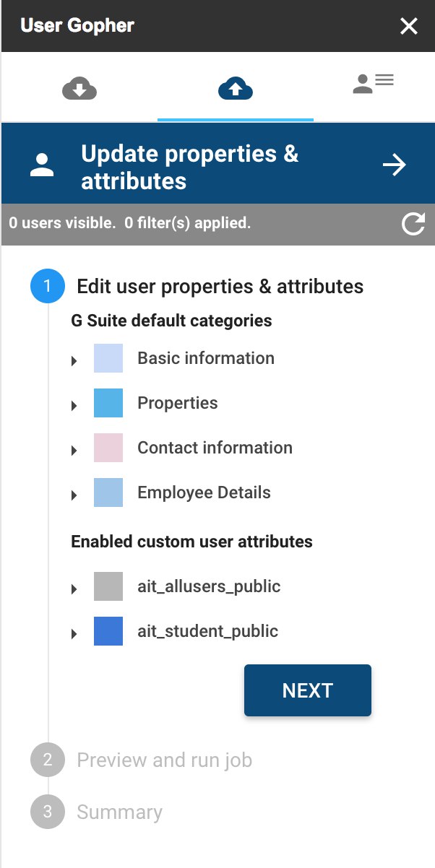Select the cloud upload tab icon

coord(236,90)
